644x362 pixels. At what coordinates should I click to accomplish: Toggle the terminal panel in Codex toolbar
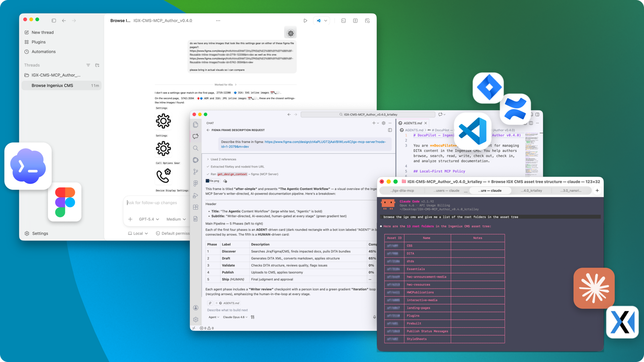(x=343, y=21)
